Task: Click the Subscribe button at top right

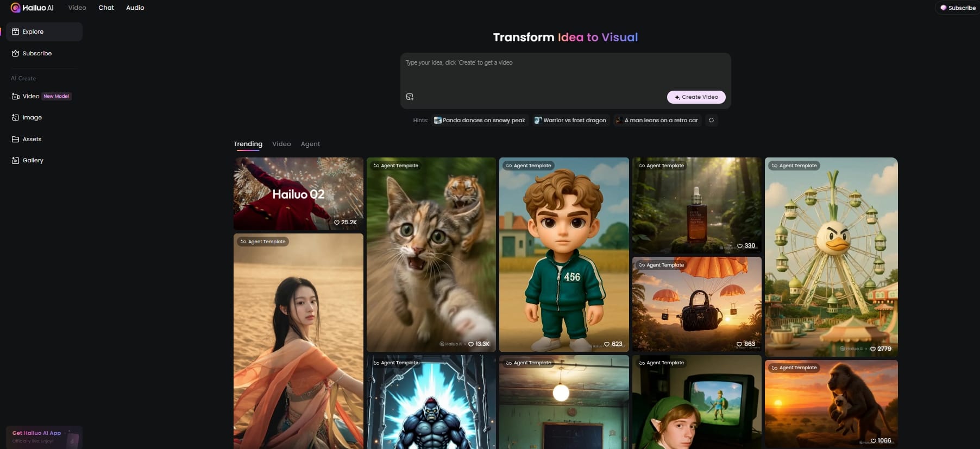Action: (958, 8)
